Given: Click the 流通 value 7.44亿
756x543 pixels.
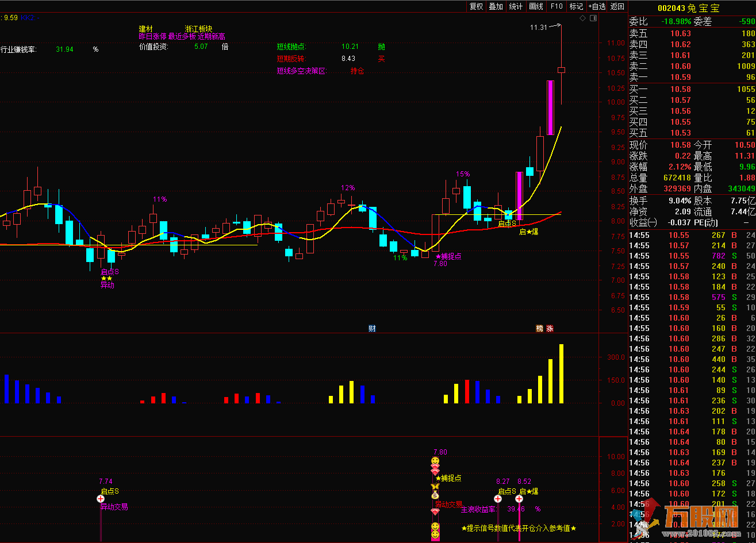Looking at the screenshot, I should pyautogui.click(x=744, y=211).
